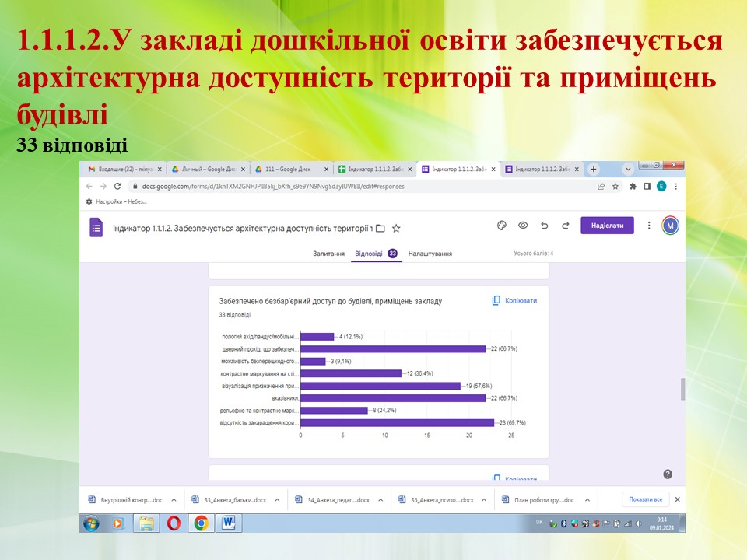Switch to the Личный Google Диск tab

(209, 170)
